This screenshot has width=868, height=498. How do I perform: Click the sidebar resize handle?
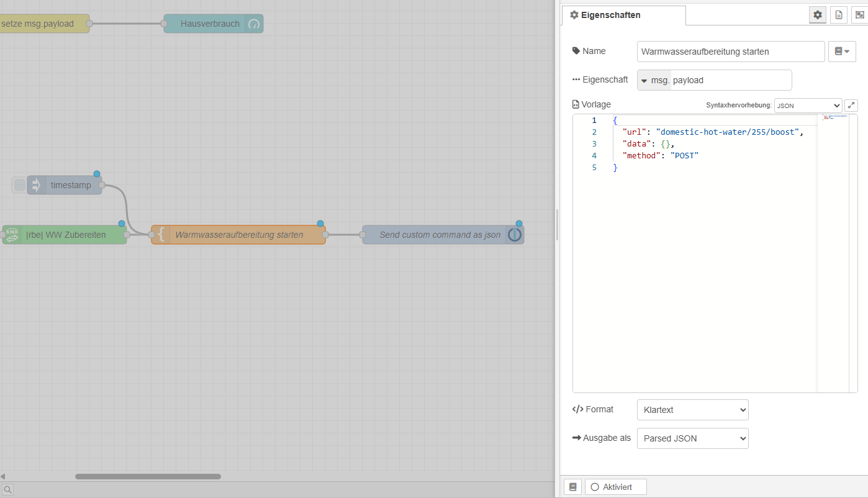click(557, 225)
